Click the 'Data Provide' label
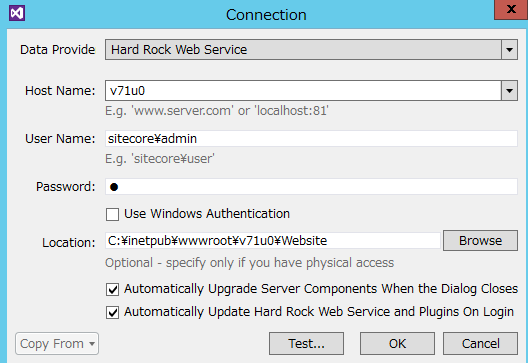The width and height of the screenshot is (528, 363). pos(58,50)
